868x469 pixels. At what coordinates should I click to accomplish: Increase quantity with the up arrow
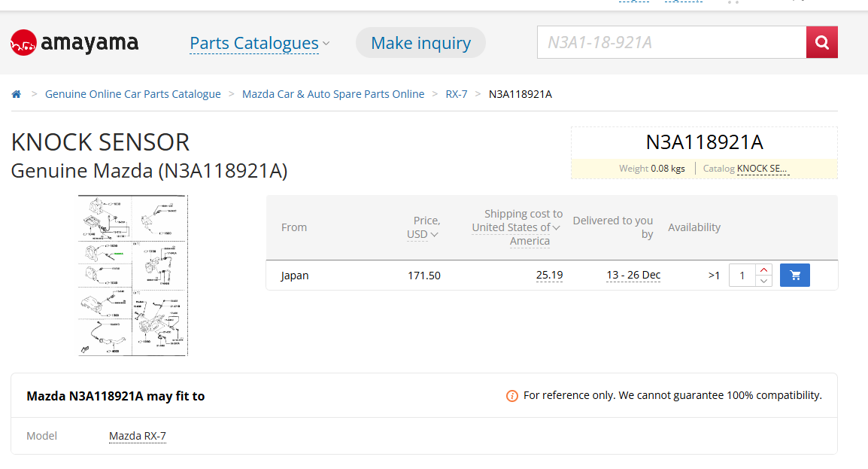click(763, 270)
